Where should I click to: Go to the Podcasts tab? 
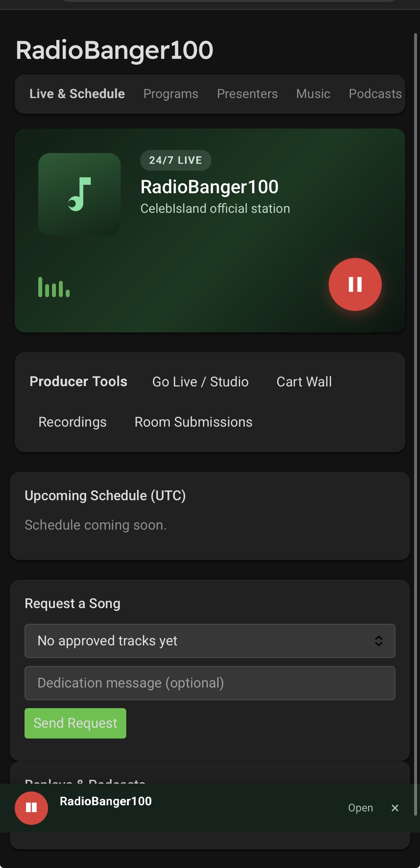[x=375, y=94]
